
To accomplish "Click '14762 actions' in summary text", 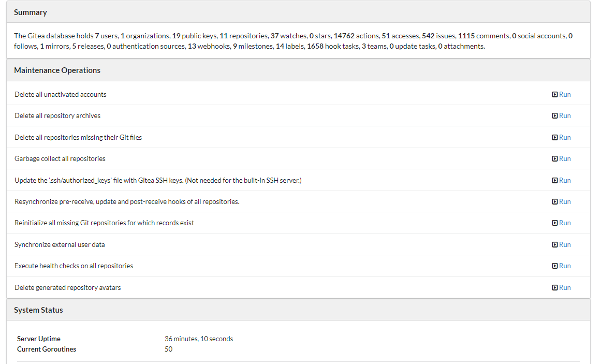I will 356,36.
